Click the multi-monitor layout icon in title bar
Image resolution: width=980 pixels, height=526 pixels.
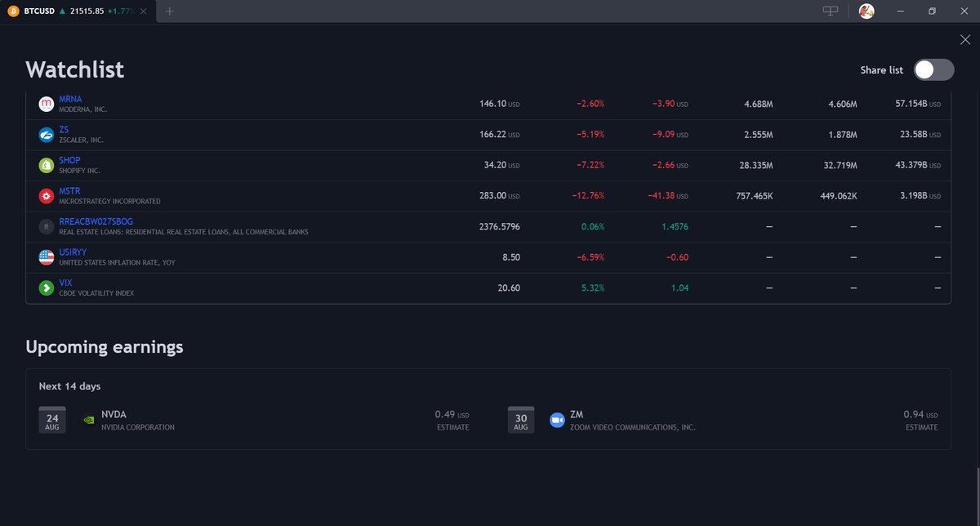(x=831, y=11)
